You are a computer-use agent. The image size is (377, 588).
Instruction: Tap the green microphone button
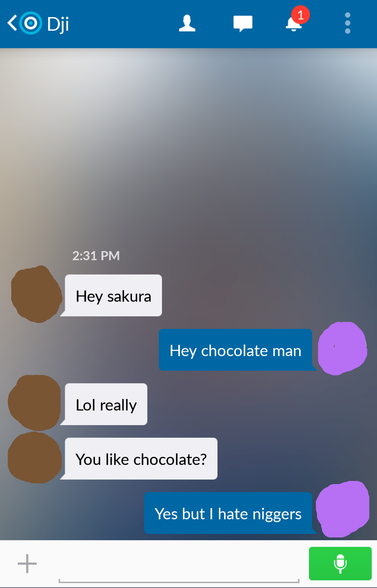pos(340,564)
